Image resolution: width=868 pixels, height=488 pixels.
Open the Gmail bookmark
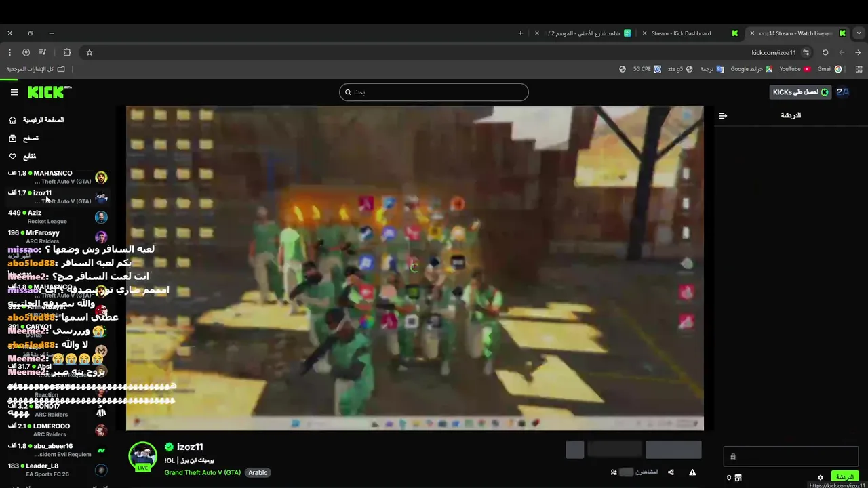pyautogui.click(x=829, y=69)
